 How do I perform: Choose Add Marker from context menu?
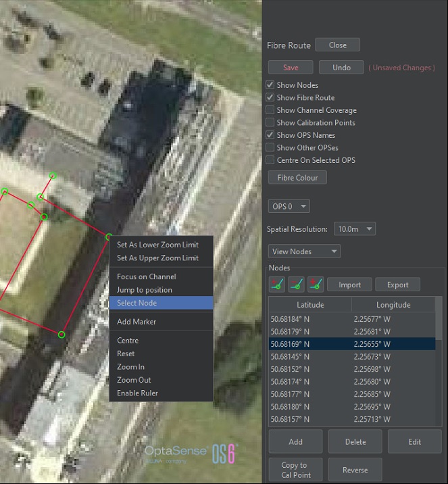click(161, 322)
